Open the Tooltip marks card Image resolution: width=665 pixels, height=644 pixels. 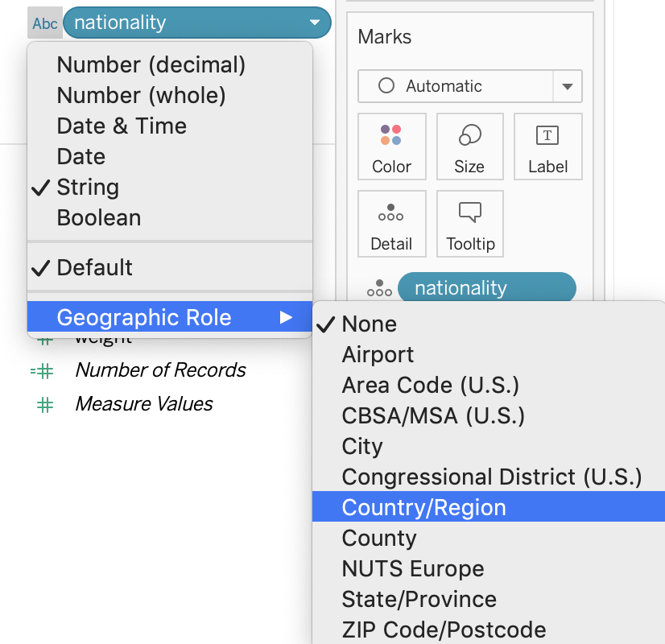[469, 224]
